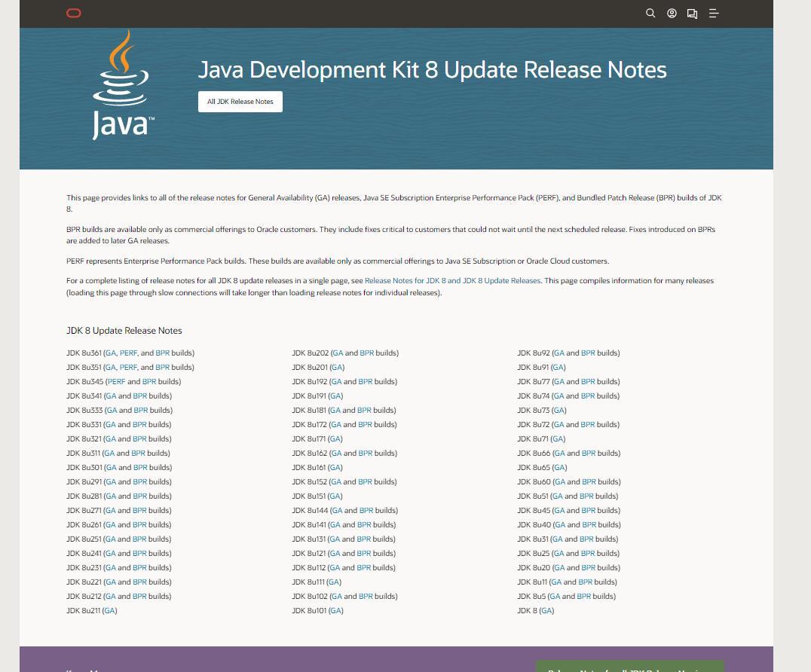
Task: Open BPR link for JDK 8u152
Action: point(365,481)
